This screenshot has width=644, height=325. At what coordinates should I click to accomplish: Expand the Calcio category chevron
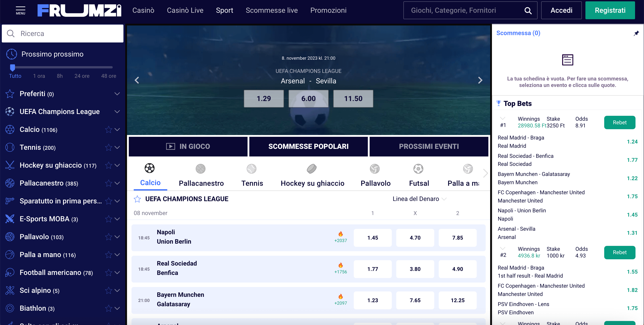pos(117,129)
